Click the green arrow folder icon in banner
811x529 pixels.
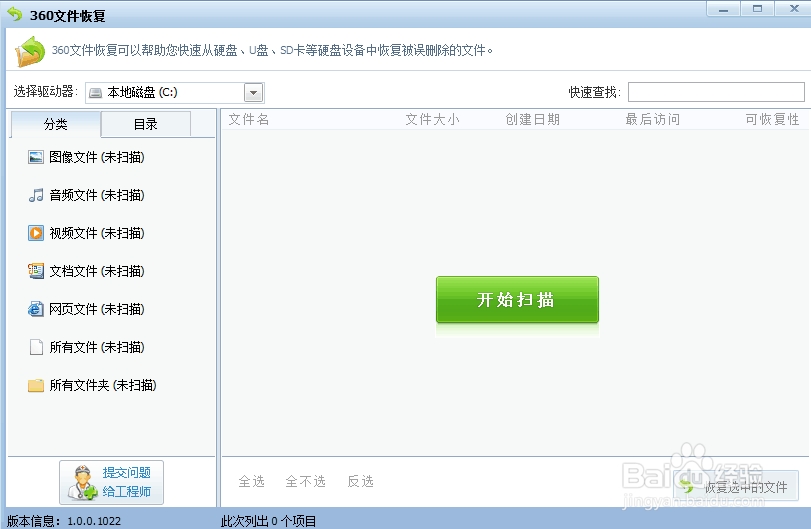[x=30, y=51]
